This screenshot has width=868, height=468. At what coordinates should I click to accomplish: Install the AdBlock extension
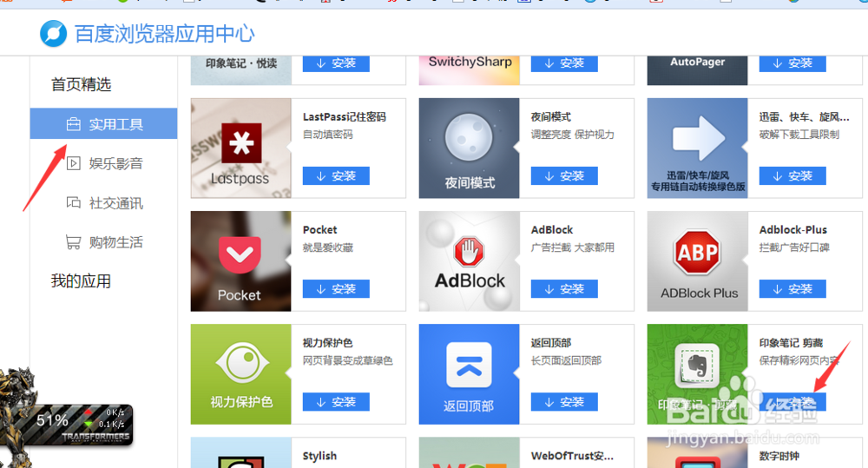pyautogui.click(x=564, y=288)
